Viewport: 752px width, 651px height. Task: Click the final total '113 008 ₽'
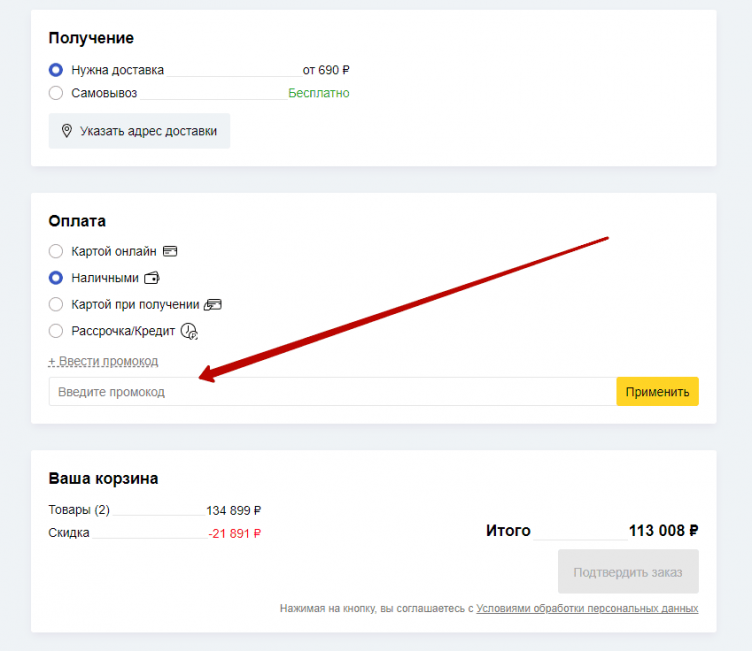(x=664, y=531)
